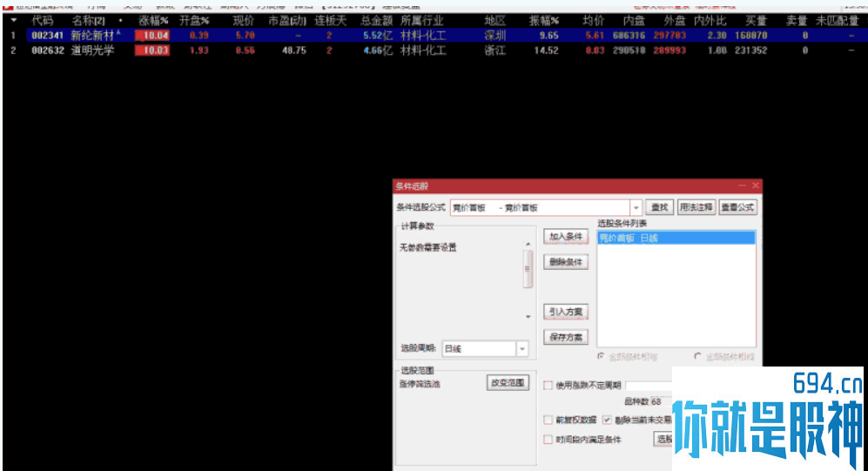
Task: Tick the 前复权数据 checkbox
Action: 548,421
